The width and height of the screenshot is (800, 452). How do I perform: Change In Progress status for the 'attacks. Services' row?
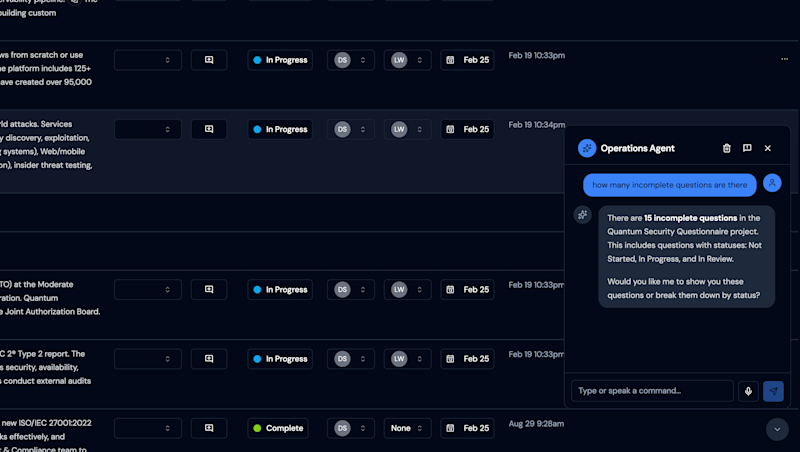point(280,130)
